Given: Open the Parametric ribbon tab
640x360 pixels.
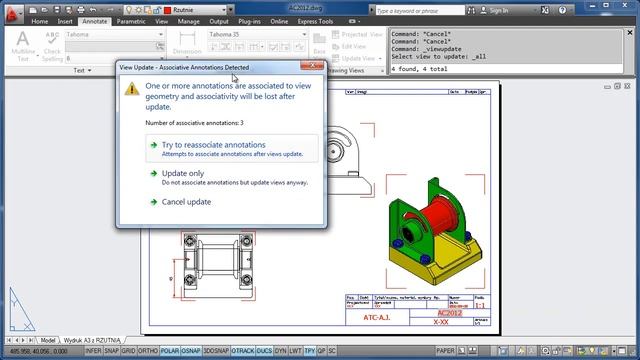Looking at the screenshot, I should tap(131, 21).
